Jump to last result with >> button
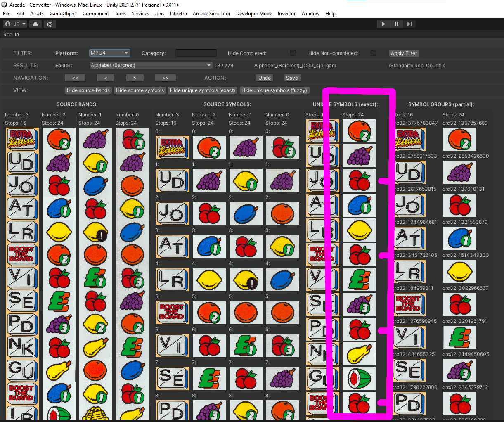The width and height of the screenshot is (504, 422). pos(165,78)
